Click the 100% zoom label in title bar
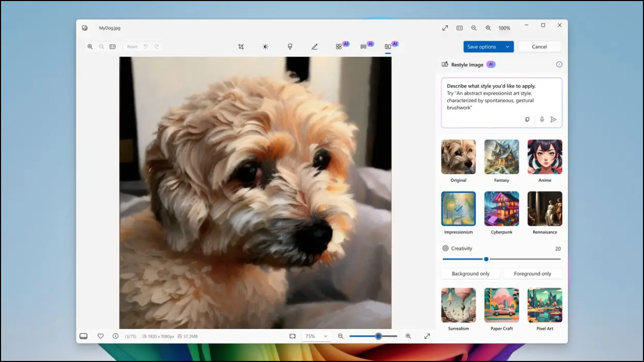Screen dimensions: 644x362 (x=504, y=28)
